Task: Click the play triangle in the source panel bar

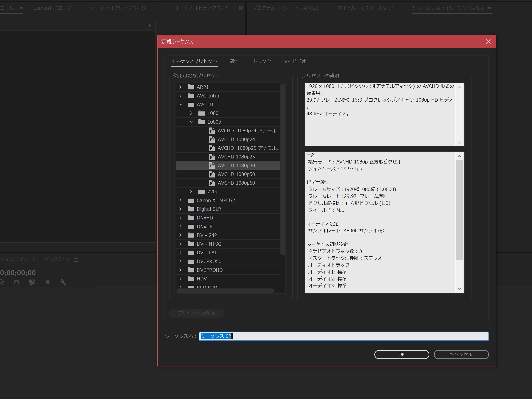Action: click(150, 25)
